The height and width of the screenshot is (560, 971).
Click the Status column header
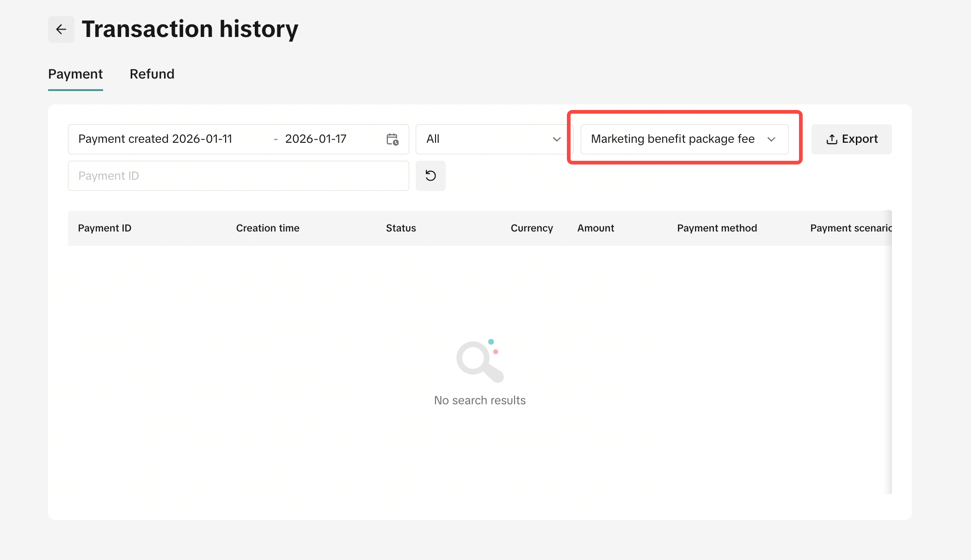[x=401, y=228]
